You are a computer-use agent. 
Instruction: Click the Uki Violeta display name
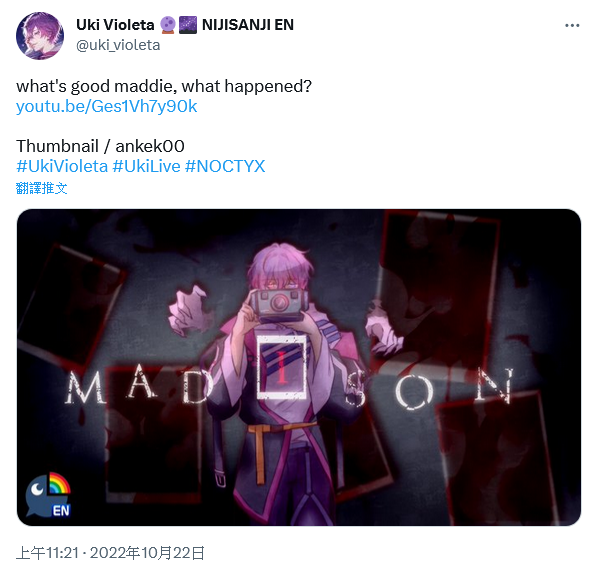pyautogui.click(x=115, y=25)
